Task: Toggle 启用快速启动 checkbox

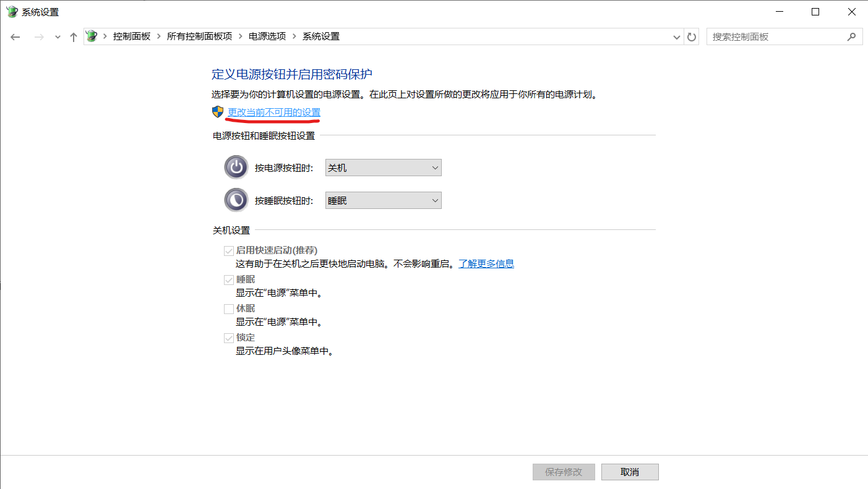Action: coord(229,250)
